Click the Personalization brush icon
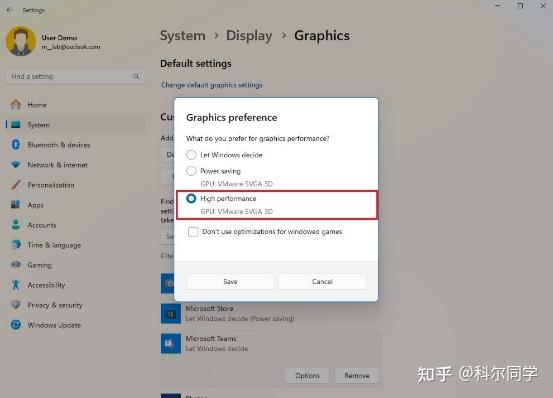This screenshot has width=553, height=398. [16, 185]
